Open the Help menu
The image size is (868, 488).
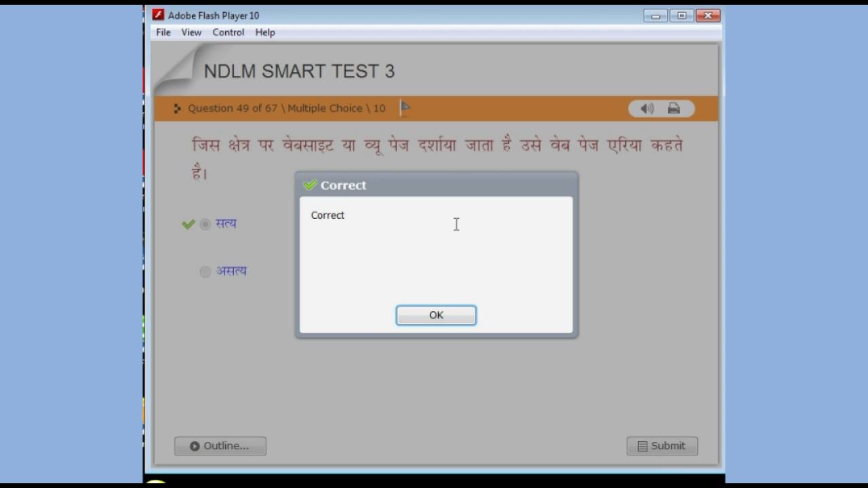point(265,33)
